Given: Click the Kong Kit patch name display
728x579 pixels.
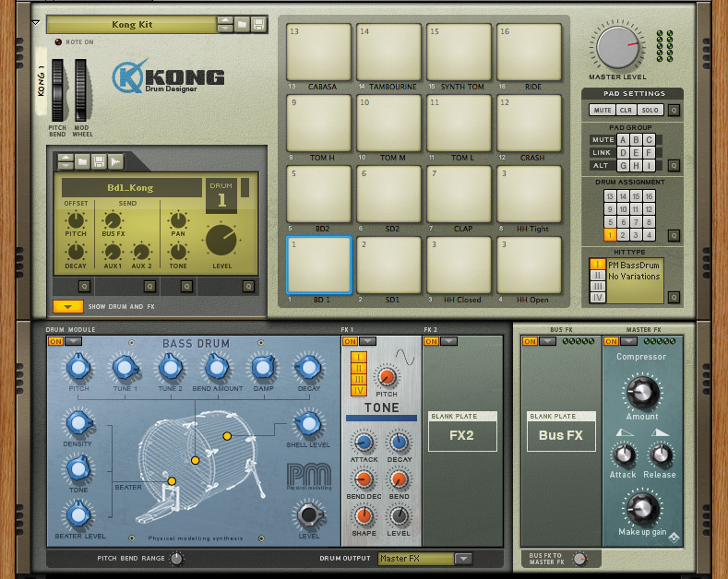Looking at the screenshot, I should [x=132, y=25].
